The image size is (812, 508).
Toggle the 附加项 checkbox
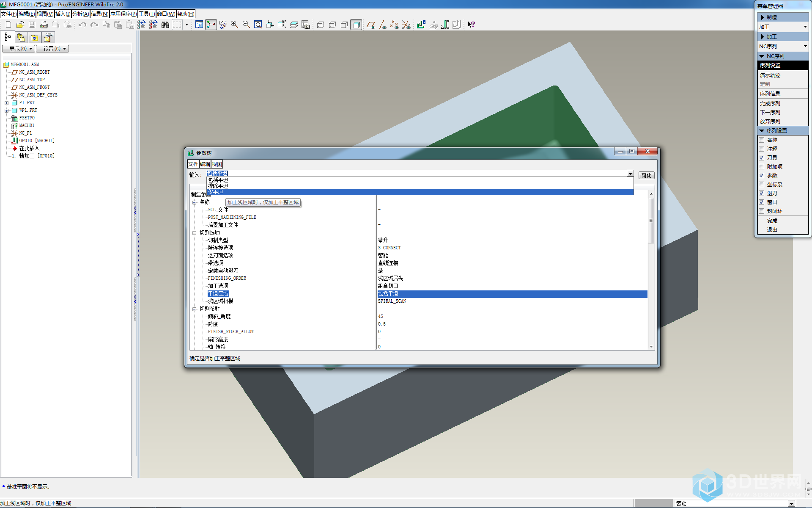pyautogui.click(x=762, y=167)
